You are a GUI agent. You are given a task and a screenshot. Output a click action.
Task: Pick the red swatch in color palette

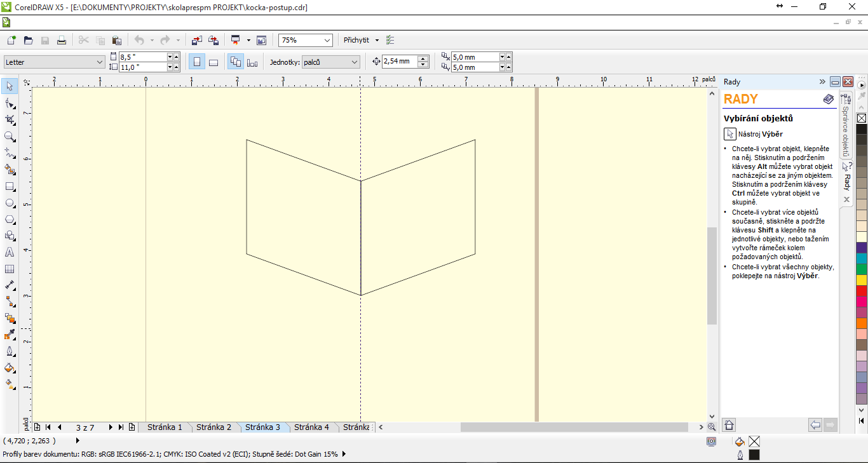[862, 290]
